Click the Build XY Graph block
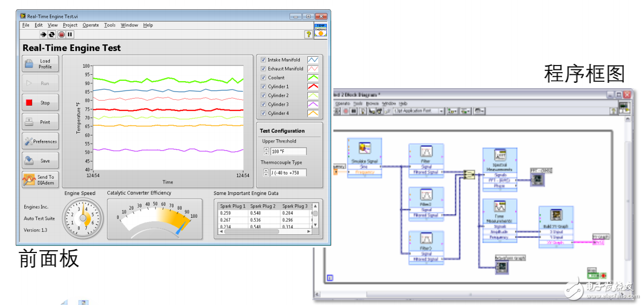Screen dimensions: 644x305 pos(556,216)
